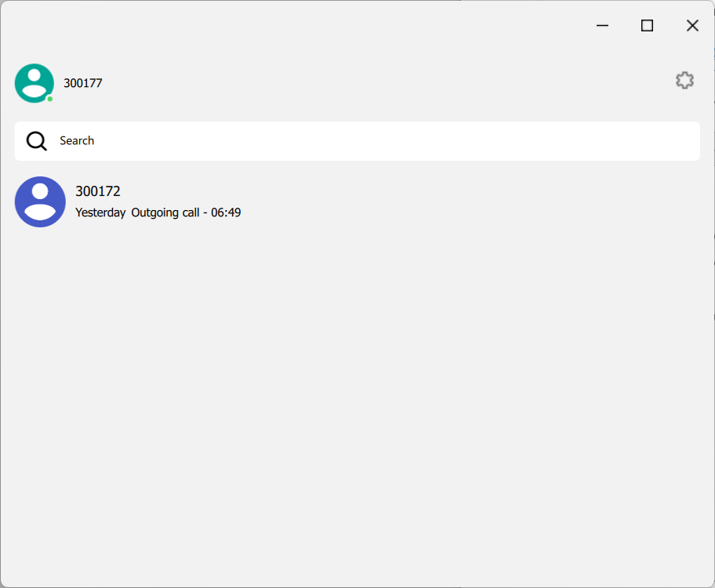Open the Yesterday outgoing call entry
715x588 pixels.
(357, 201)
